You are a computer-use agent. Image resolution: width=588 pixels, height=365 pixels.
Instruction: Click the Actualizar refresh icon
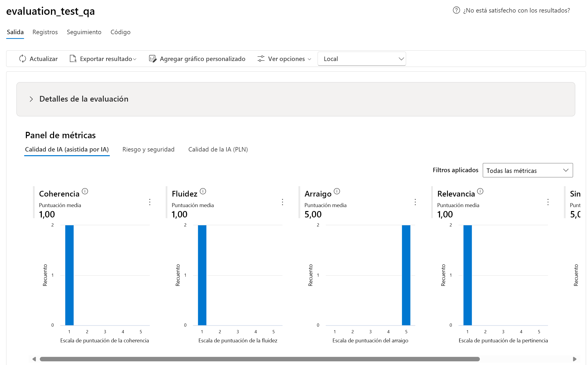point(23,59)
